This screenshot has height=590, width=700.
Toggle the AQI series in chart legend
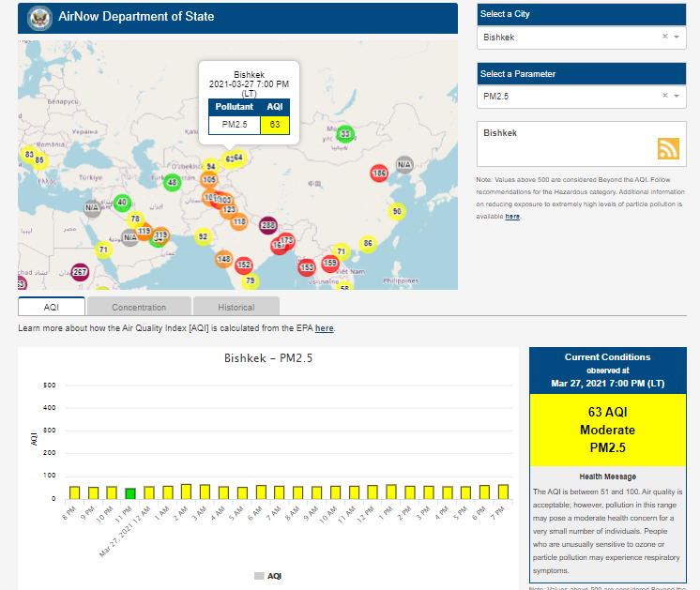click(267, 575)
